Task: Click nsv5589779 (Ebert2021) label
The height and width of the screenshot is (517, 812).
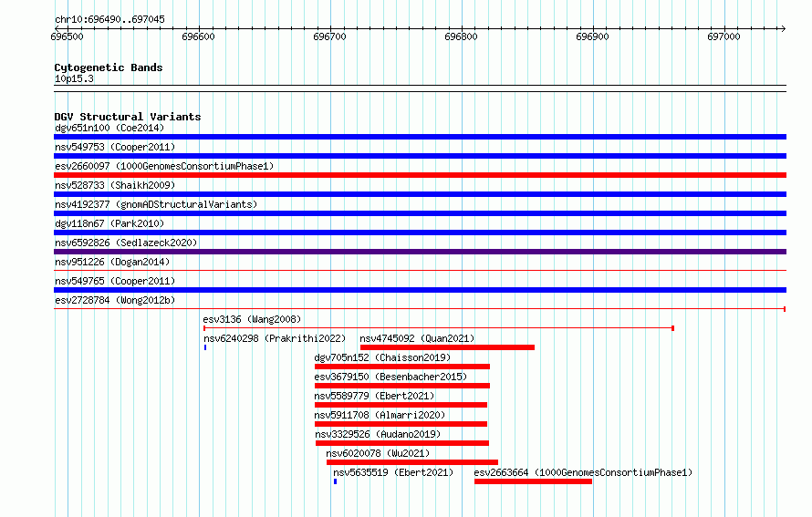Action: pos(374,396)
